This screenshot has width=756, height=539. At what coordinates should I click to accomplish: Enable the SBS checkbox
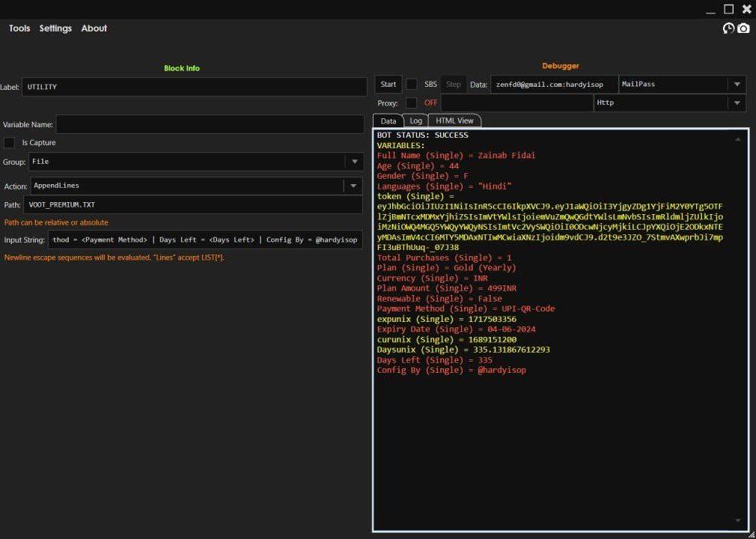coord(412,85)
